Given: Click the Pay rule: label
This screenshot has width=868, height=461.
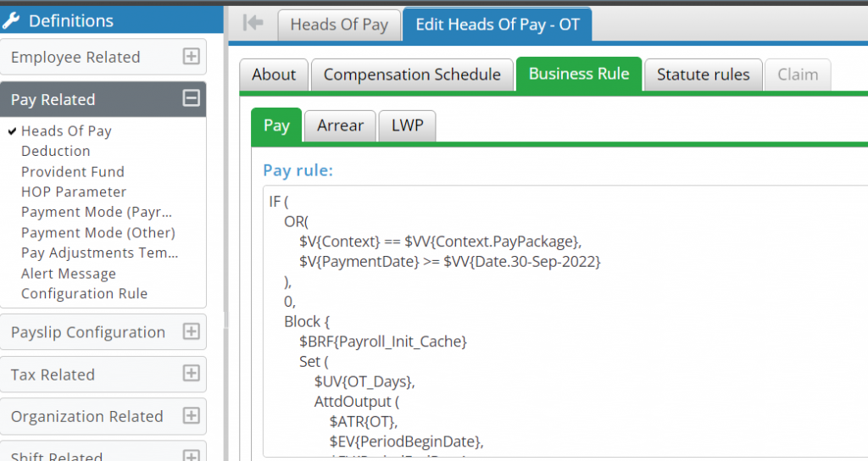Looking at the screenshot, I should (x=298, y=170).
